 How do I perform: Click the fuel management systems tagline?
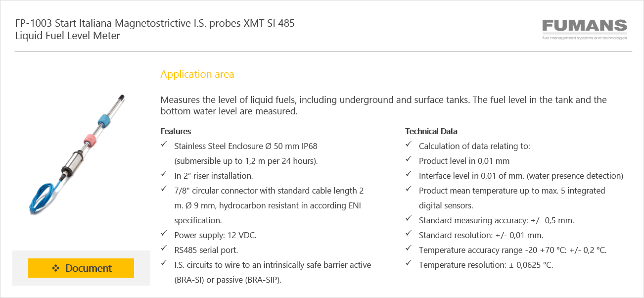coord(584,38)
